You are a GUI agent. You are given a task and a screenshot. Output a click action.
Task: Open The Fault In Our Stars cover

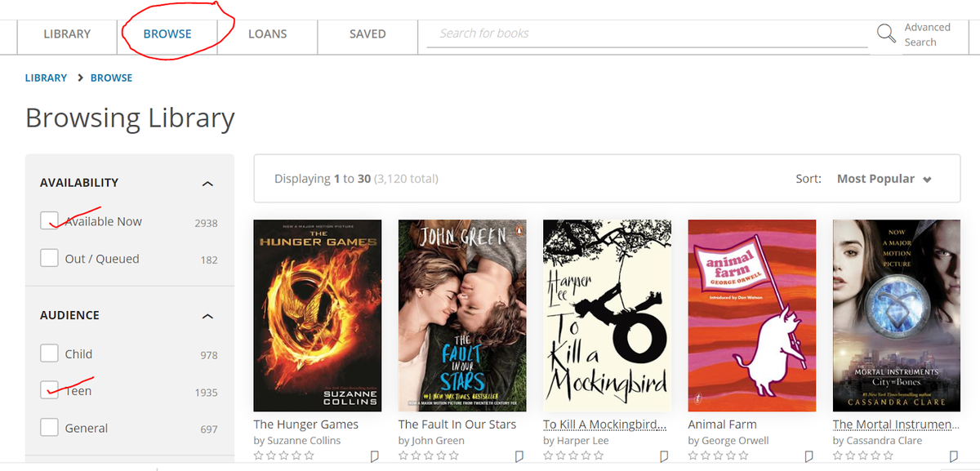click(x=462, y=315)
